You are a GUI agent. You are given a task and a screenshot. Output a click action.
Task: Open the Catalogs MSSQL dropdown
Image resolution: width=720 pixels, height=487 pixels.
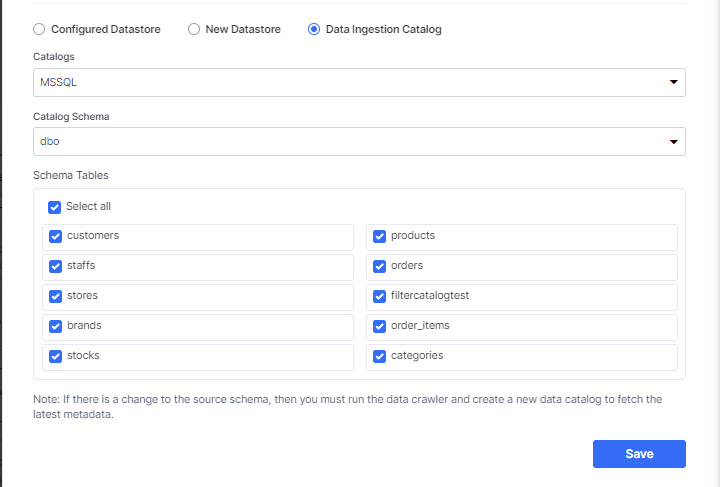click(359, 83)
